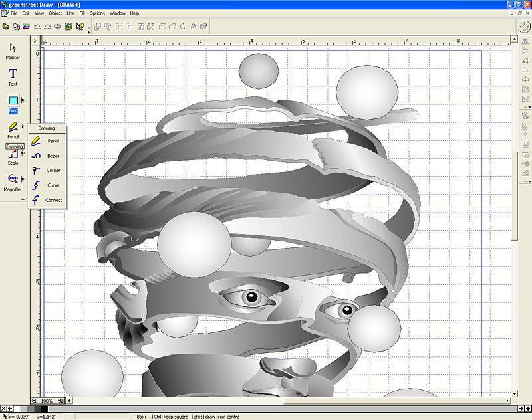Click the flip horizontal icon in right toolbar
The width and height of the screenshot is (532, 420).
click(525, 41)
